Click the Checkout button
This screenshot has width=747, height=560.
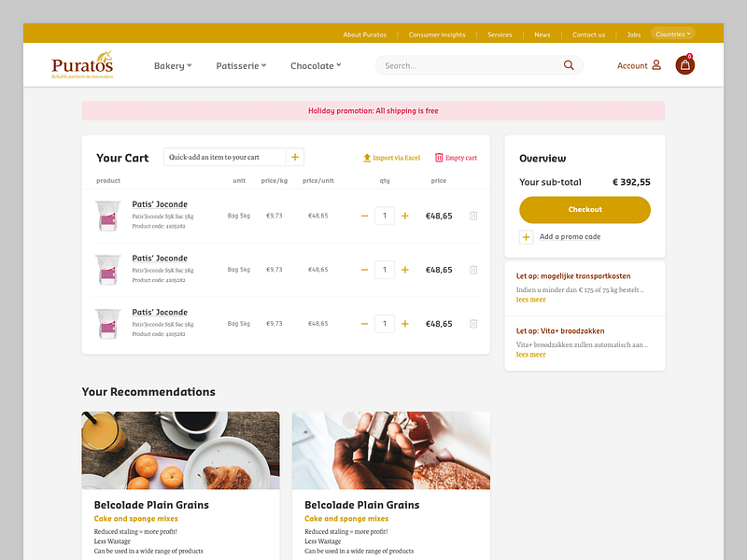[x=585, y=210]
